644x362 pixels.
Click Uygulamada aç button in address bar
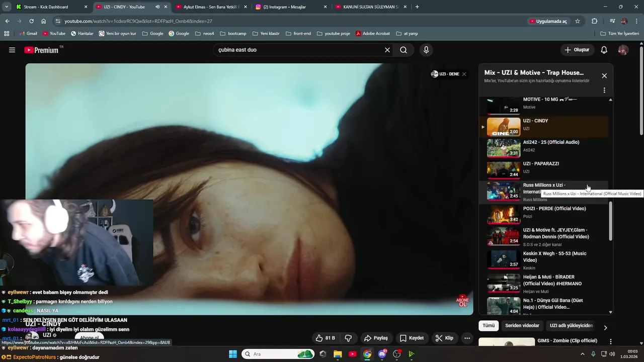[x=548, y=21]
